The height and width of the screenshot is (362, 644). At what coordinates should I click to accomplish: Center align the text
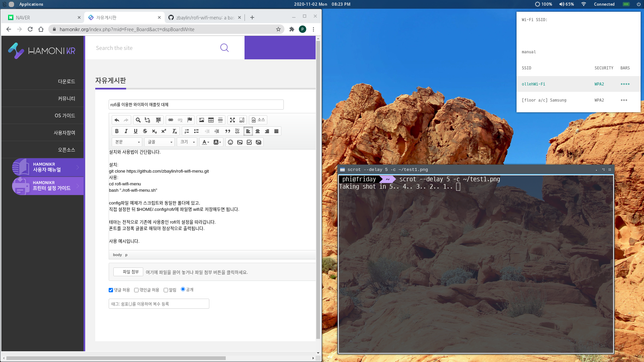(258, 131)
